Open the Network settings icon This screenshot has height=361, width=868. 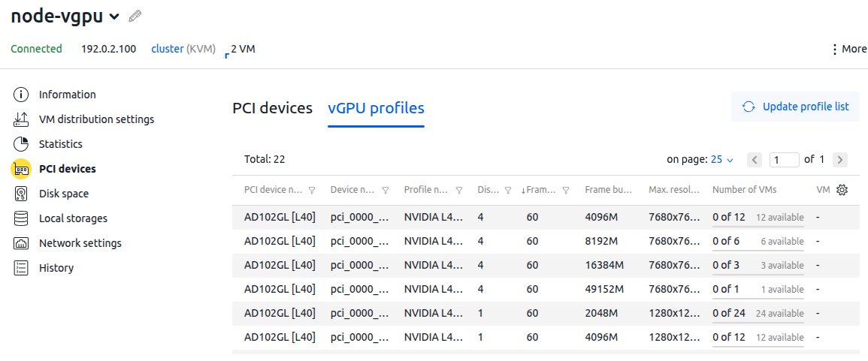[x=22, y=243]
